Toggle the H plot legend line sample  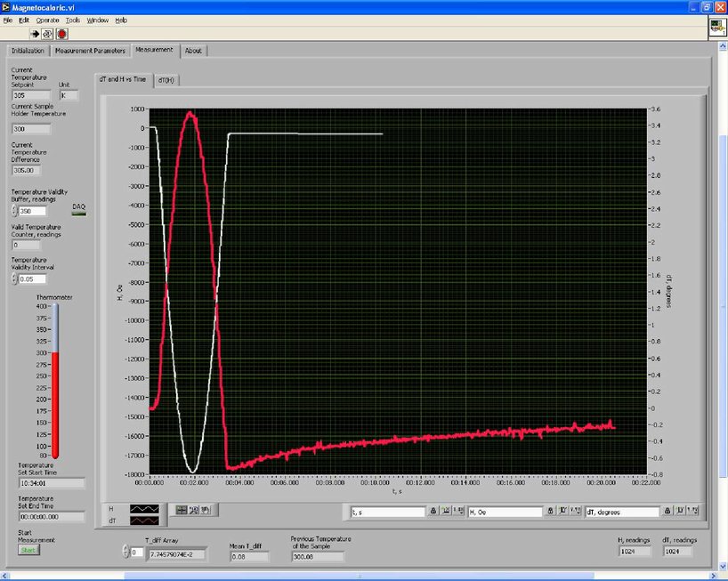coord(143,508)
